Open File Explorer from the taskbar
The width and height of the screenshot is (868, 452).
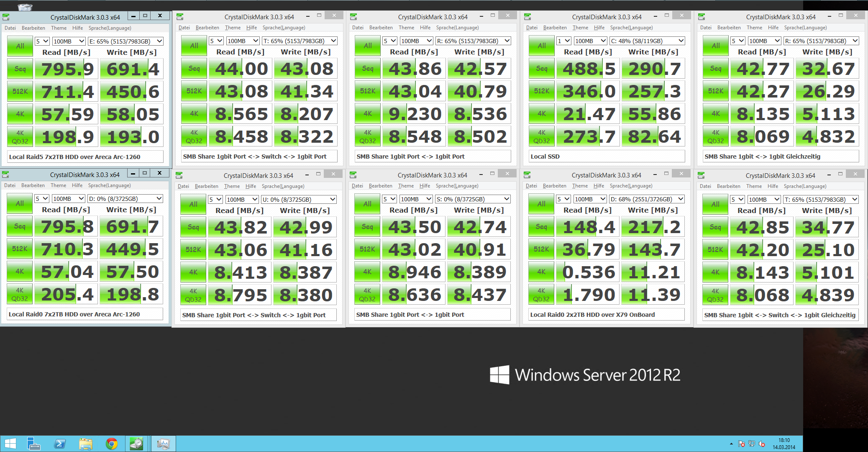[86, 444]
